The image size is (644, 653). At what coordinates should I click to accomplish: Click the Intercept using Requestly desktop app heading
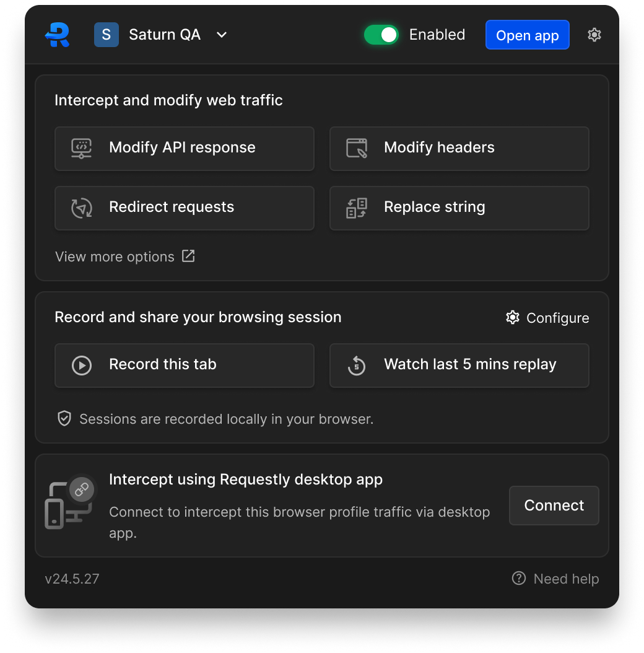pos(246,480)
